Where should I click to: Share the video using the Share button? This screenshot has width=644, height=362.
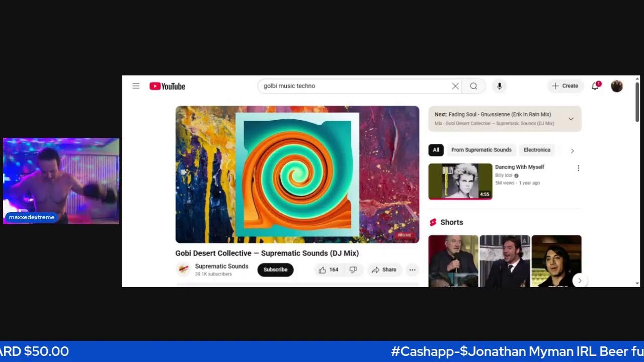coord(384,270)
